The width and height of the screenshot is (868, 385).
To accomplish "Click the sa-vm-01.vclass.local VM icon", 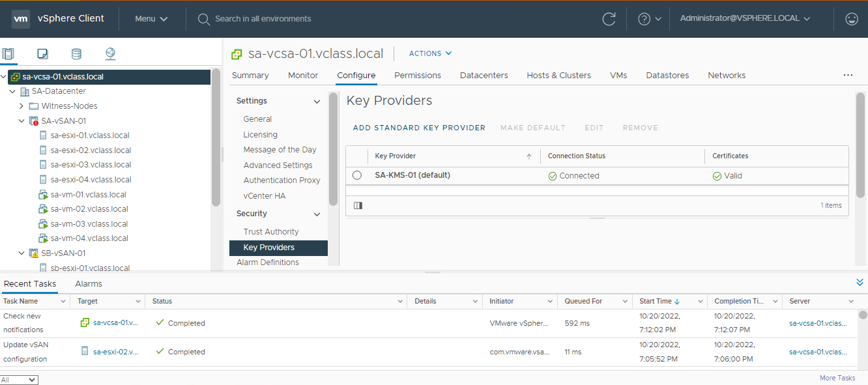I will tap(44, 194).
